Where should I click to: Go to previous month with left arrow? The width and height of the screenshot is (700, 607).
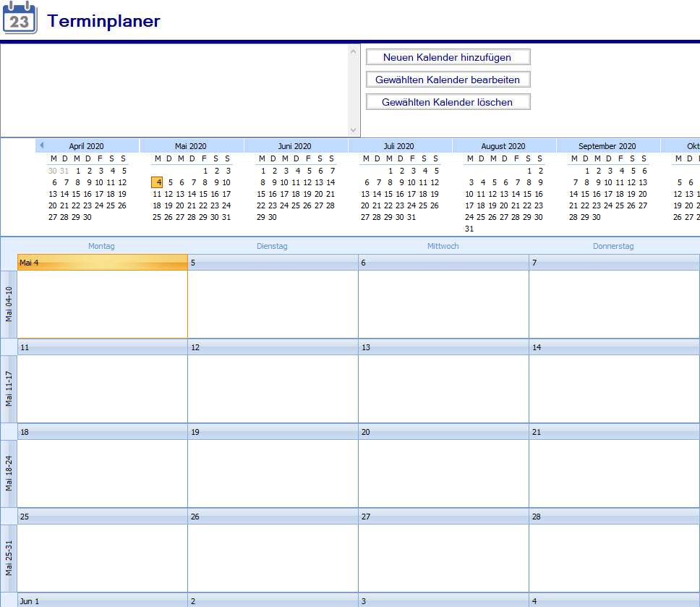coord(41,145)
